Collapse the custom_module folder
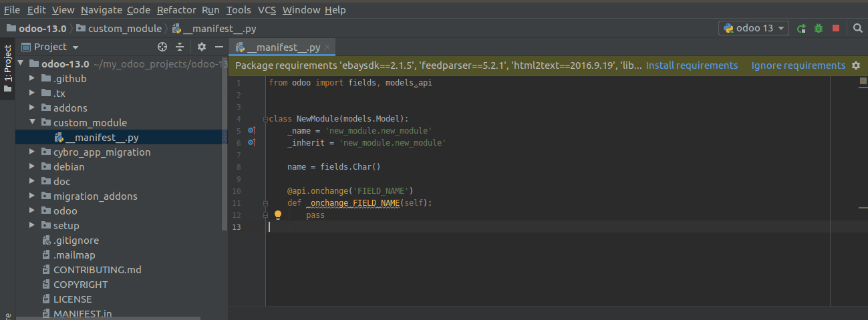 (32, 123)
